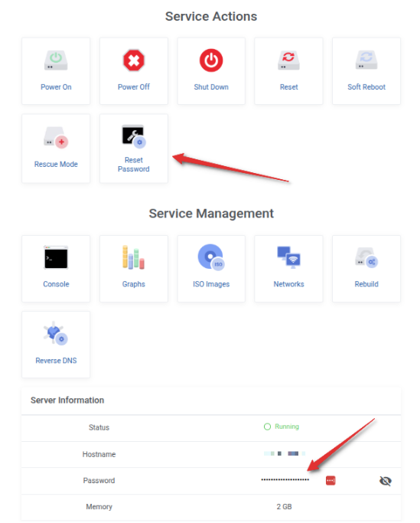Copy the password with red icon

(x=330, y=480)
